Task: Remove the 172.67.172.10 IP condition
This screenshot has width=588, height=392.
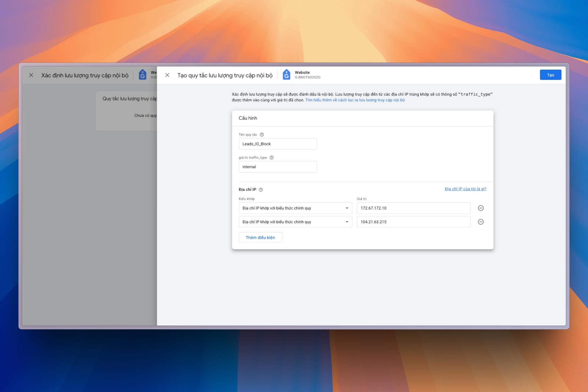Action: click(481, 208)
